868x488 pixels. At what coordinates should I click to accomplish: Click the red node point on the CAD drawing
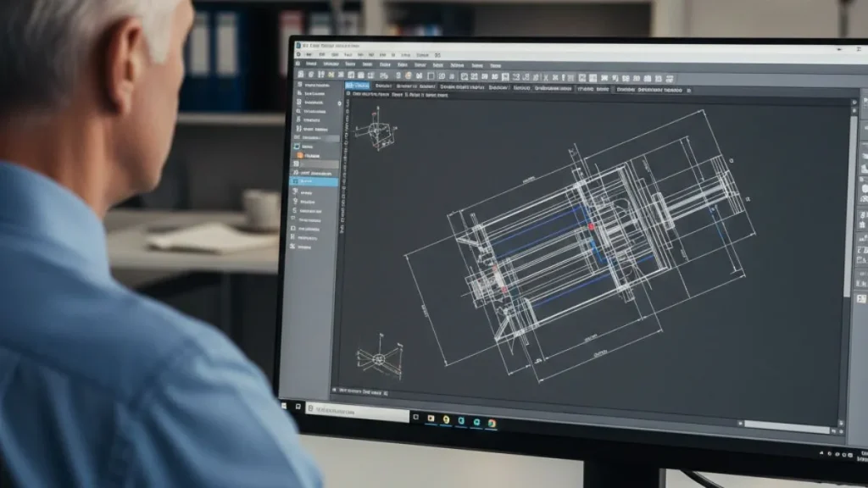click(591, 226)
